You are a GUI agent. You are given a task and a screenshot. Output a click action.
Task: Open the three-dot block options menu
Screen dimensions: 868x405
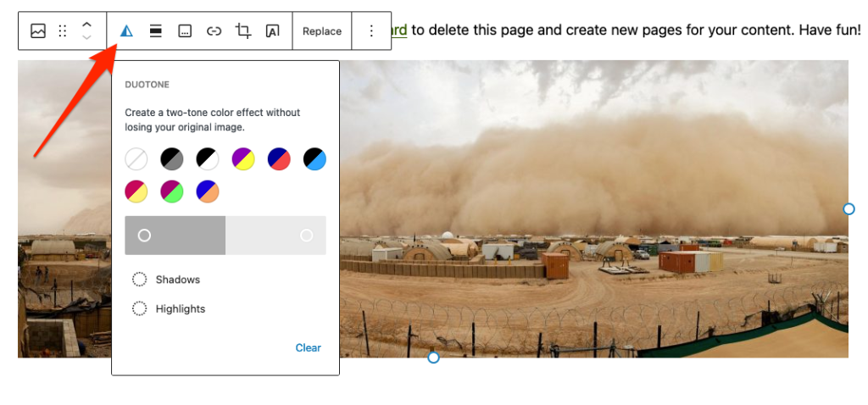click(371, 31)
